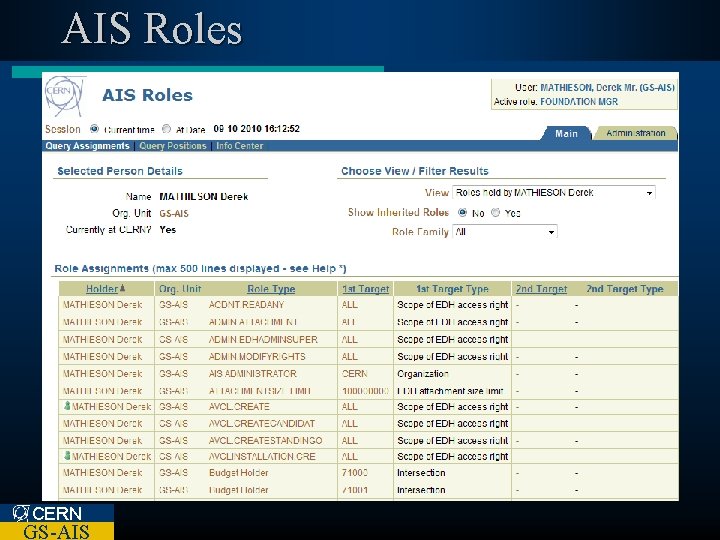This screenshot has width=720, height=540.
Task: Click the ADMIN.MODIFYRIGHTS role type cell
Action: click(x=257, y=356)
